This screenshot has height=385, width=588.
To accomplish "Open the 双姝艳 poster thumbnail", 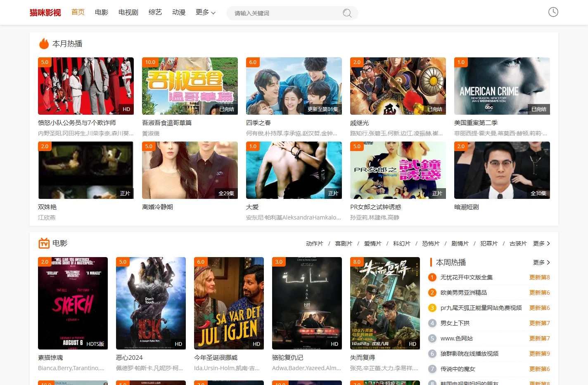I will [x=86, y=170].
